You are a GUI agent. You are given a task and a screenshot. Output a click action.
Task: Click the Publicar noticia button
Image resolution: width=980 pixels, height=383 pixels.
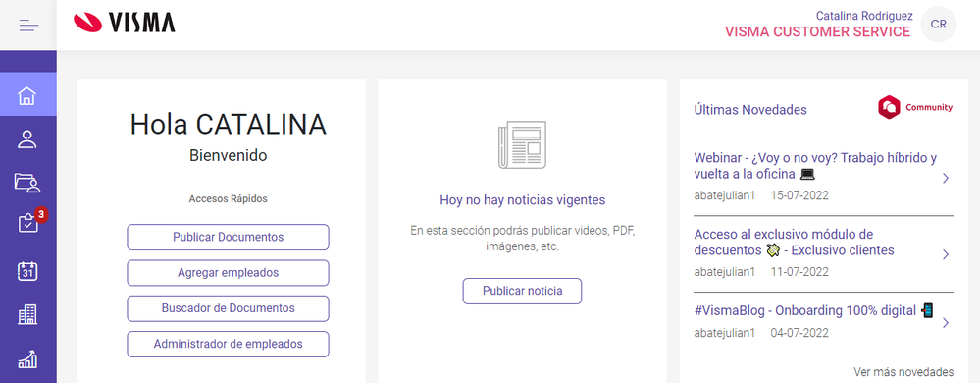click(x=522, y=291)
